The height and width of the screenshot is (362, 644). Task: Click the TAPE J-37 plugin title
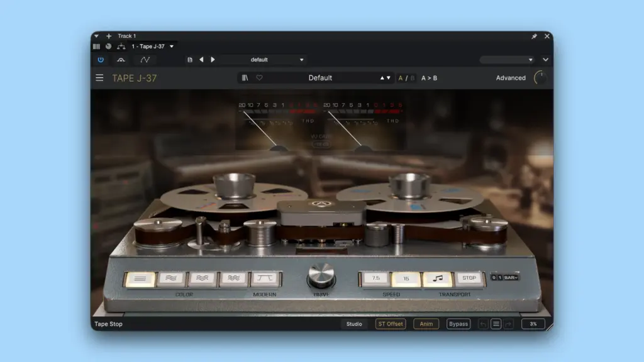135,78
